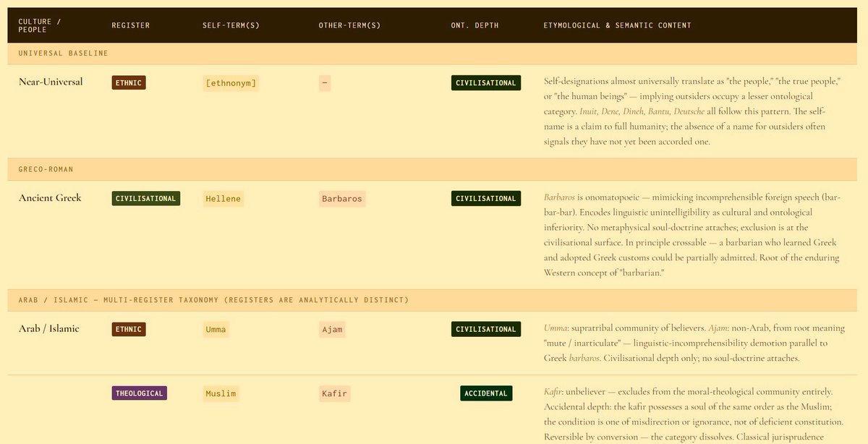Screen dimensions: 868x444
Task: Click the Hellene self-term chip
Action: click(224, 199)
